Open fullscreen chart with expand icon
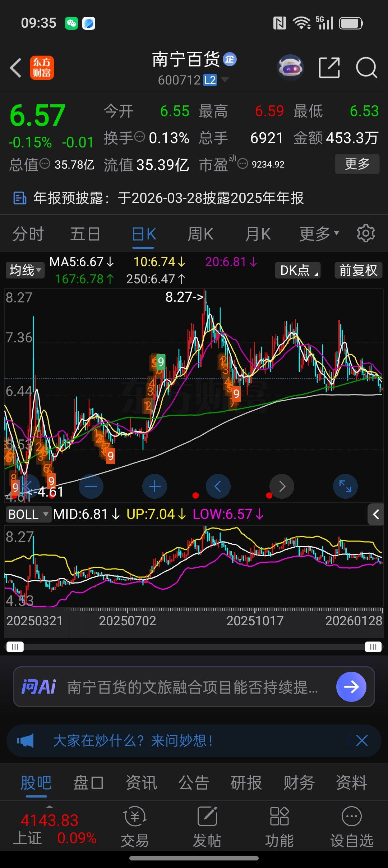The image size is (388, 868). 345,486
